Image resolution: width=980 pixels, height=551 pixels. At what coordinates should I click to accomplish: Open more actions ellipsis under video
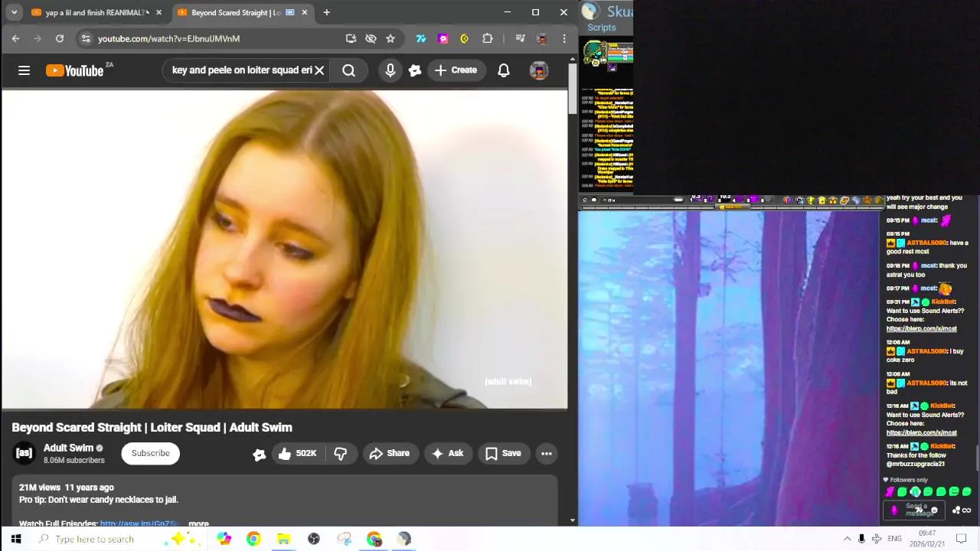[x=547, y=454]
